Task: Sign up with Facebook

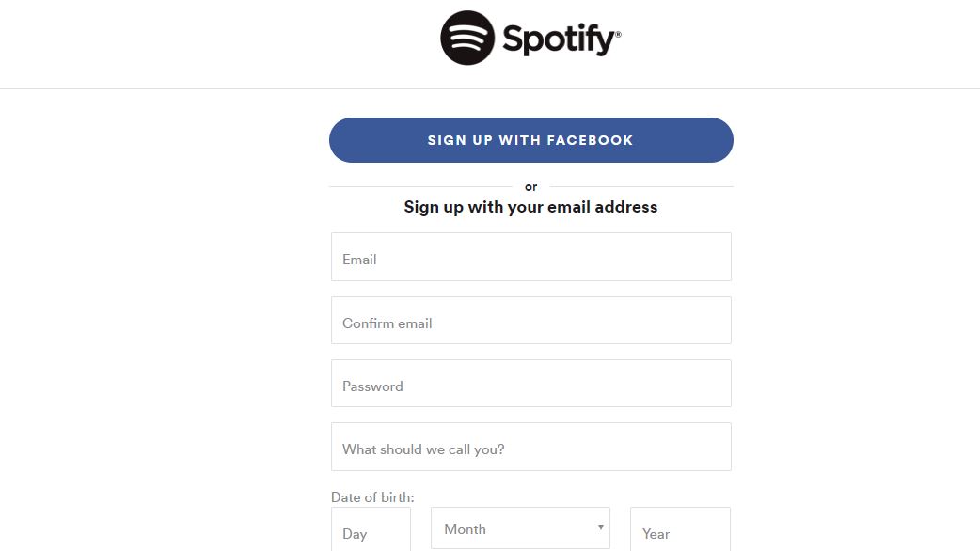Action: pyautogui.click(x=530, y=140)
